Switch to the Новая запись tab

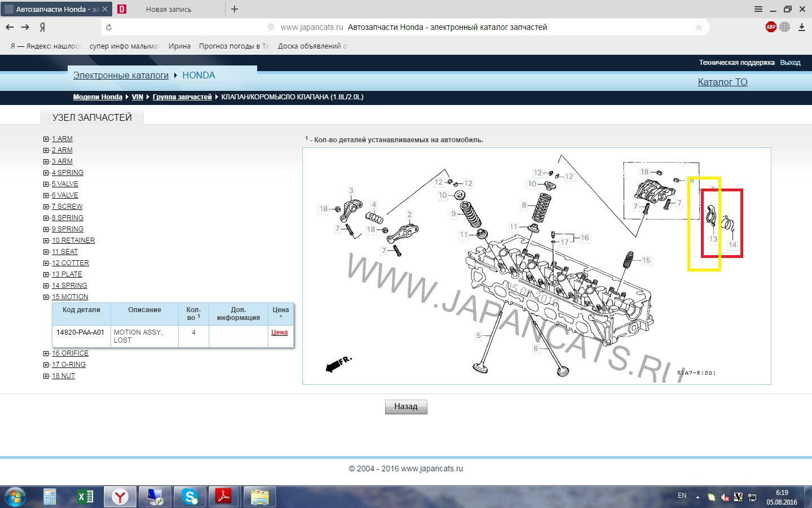168,9
